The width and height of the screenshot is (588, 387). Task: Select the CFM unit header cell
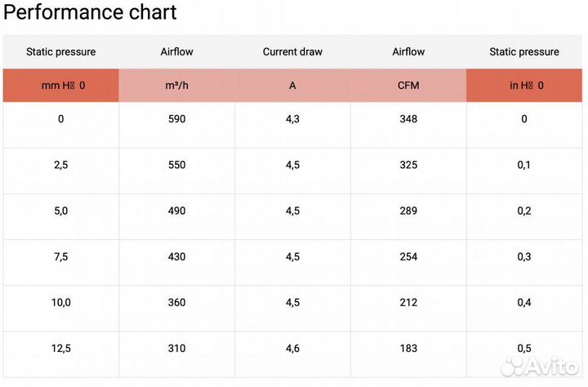[408, 86]
